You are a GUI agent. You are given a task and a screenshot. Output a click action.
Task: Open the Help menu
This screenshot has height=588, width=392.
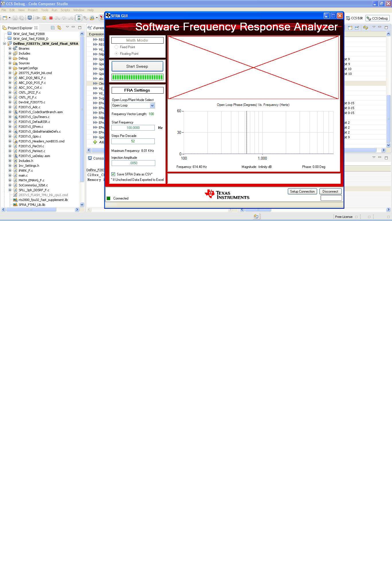(x=90, y=10)
